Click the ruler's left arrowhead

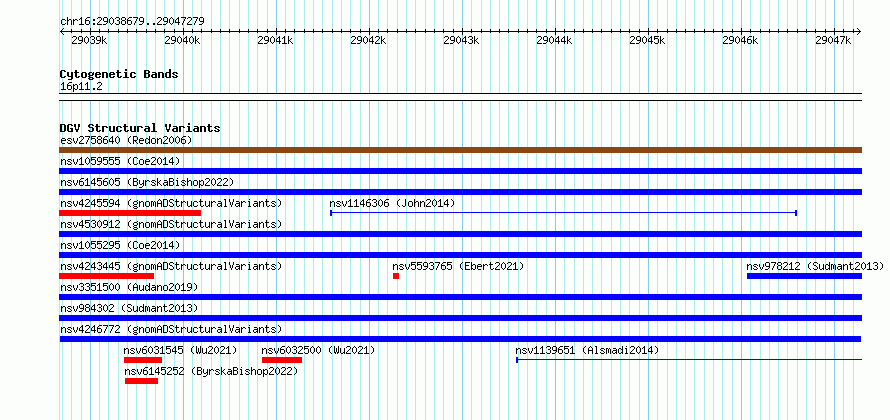tap(62, 32)
